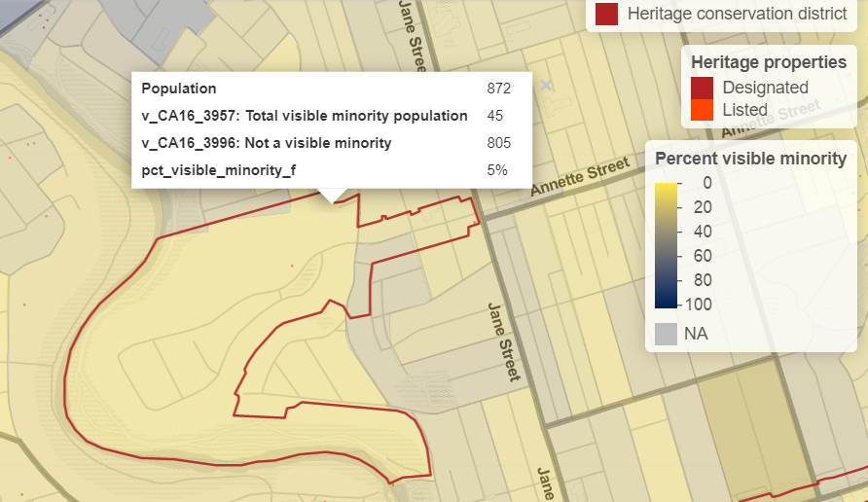Click the popup's pointer tip on the map
Screen dimensions: 868x502
pyautogui.click(x=332, y=201)
